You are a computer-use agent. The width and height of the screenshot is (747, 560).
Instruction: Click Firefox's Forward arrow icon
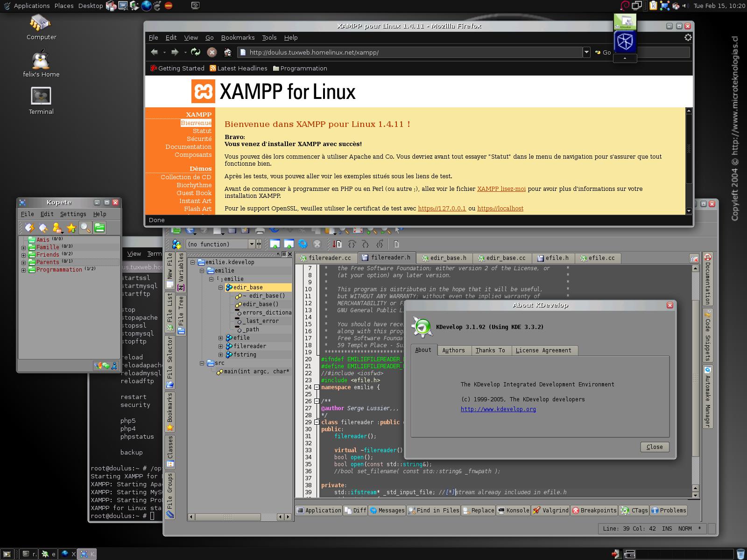pos(175,52)
